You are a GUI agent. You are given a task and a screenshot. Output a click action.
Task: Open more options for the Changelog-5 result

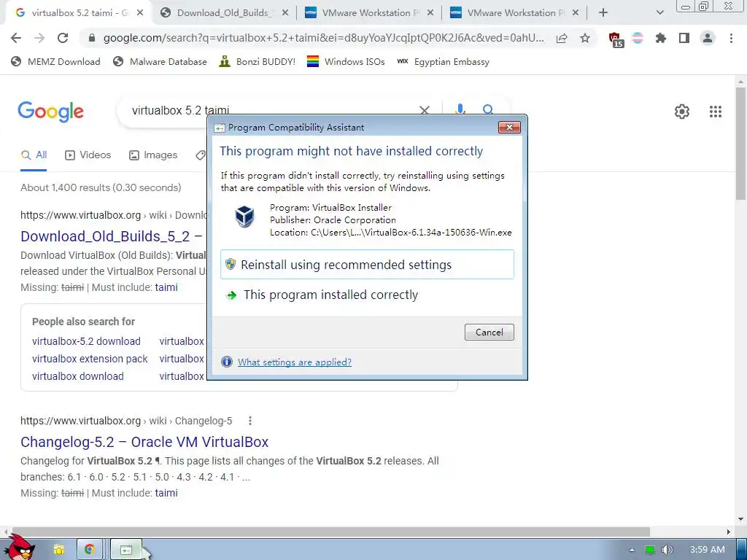coord(249,421)
